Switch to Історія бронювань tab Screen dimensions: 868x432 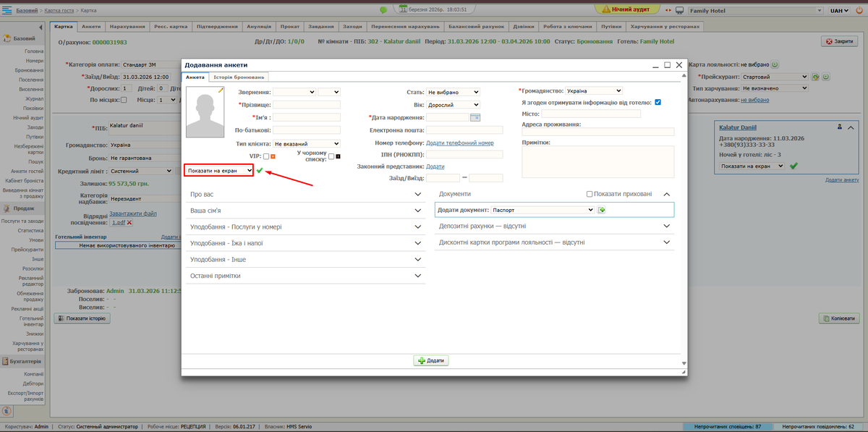tap(239, 77)
